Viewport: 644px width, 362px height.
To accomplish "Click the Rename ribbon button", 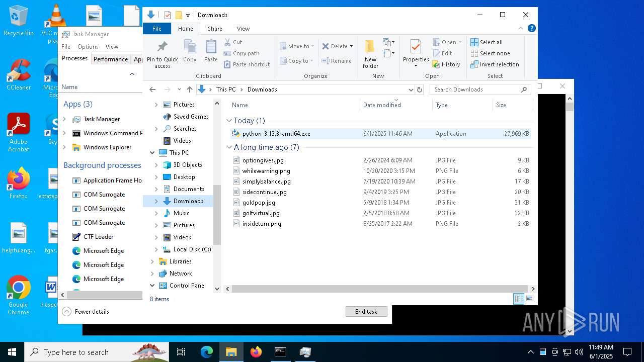I will pos(337,61).
